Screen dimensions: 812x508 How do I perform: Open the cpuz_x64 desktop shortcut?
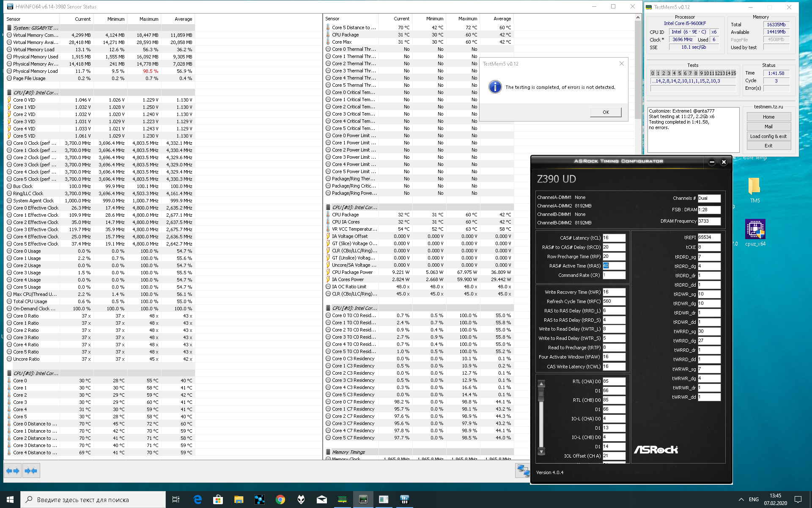click(755, 230)
